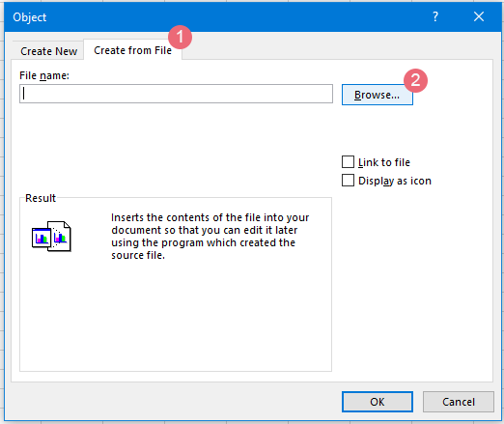Viewport: 504px width, 424px height.
Task: Enable the Link to file checkbox
Action: coord(348,162)
